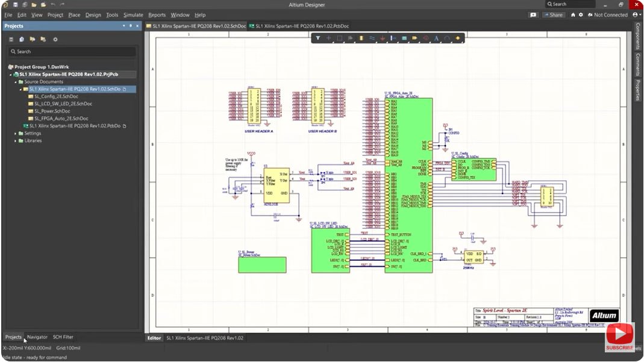Open the Projects panel dropdown arrow
The image size is (644, 362).
tap(123, 26)
